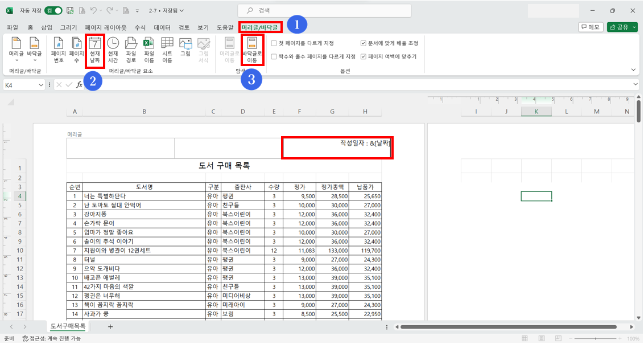Click the zoom slider in status bar

pyautogui.click(x=596, y=338)
